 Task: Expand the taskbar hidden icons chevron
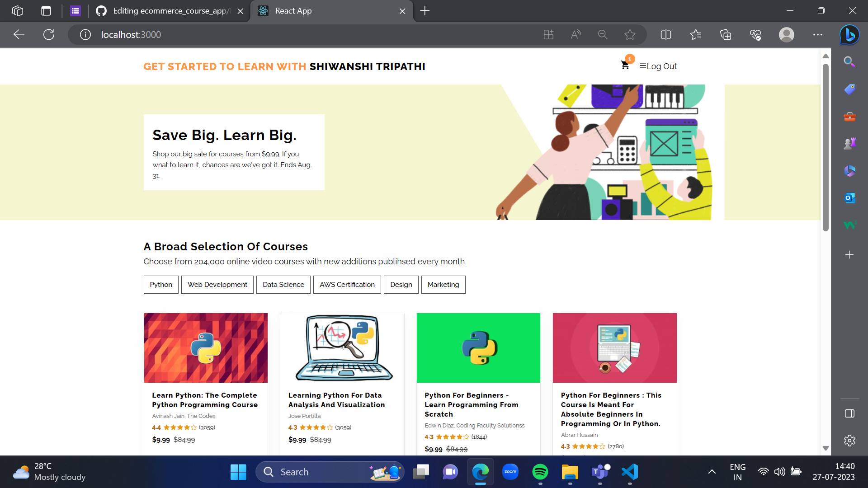(712, 471)
